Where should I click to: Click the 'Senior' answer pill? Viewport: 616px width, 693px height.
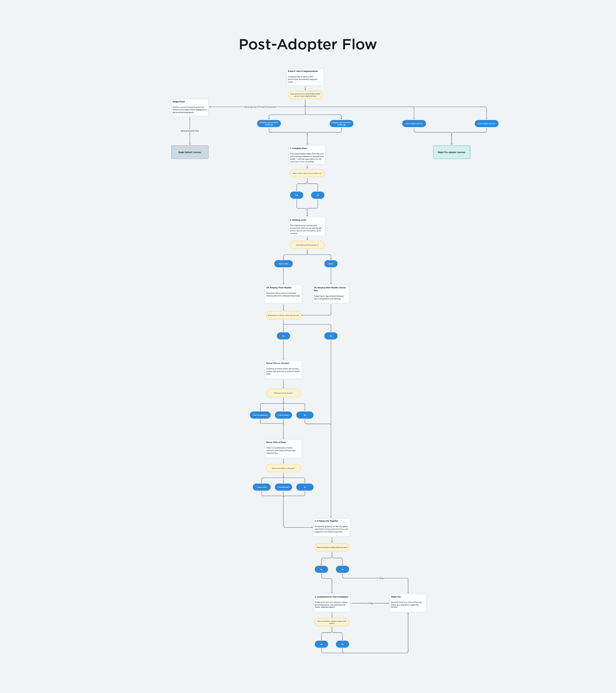point(331,264)
